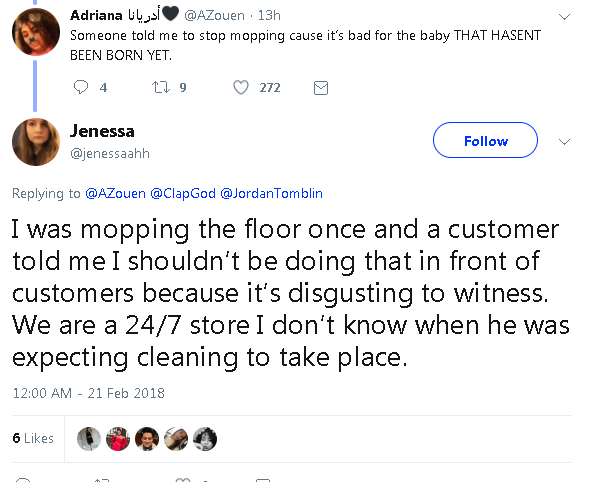View the 6 Likes list

pos(33,438)
